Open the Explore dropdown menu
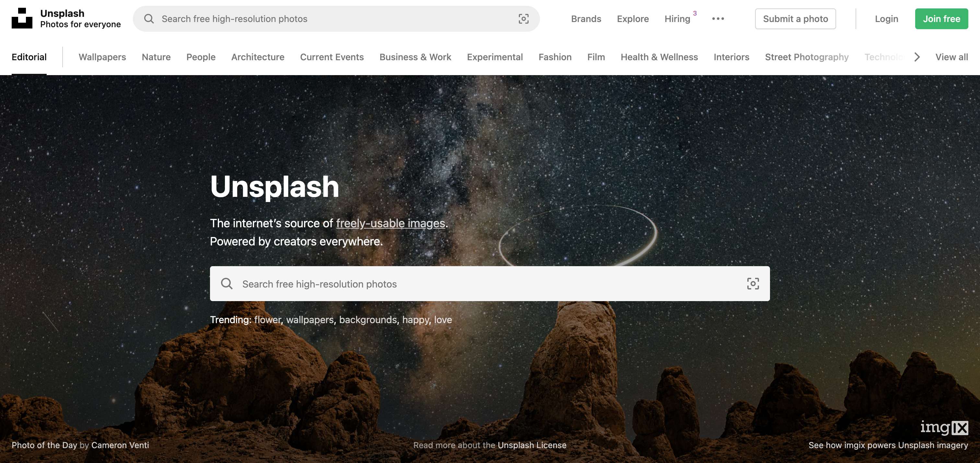This screenshot has width=980, height=463. click(633, 19)
